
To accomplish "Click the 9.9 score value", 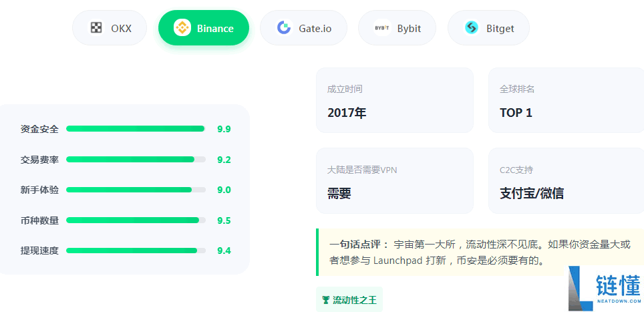I will [x=224, y=130].
